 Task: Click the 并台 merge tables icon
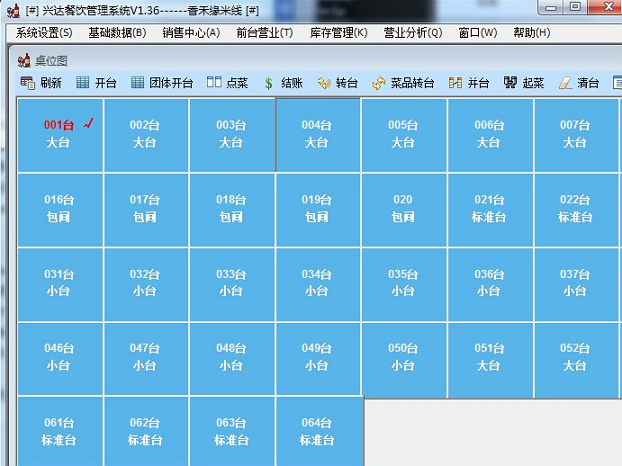455,82
